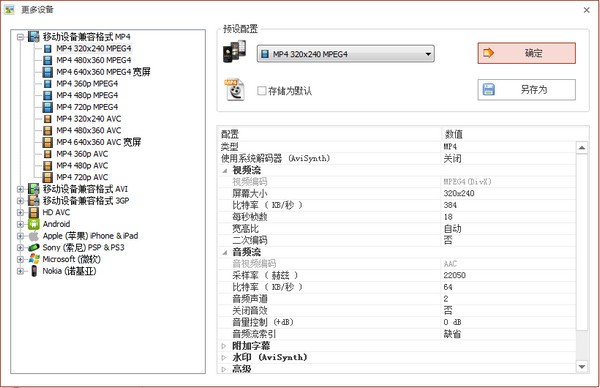Click the MP4 480p MPEG4 icon
The image size is (600, 388).
47,95
